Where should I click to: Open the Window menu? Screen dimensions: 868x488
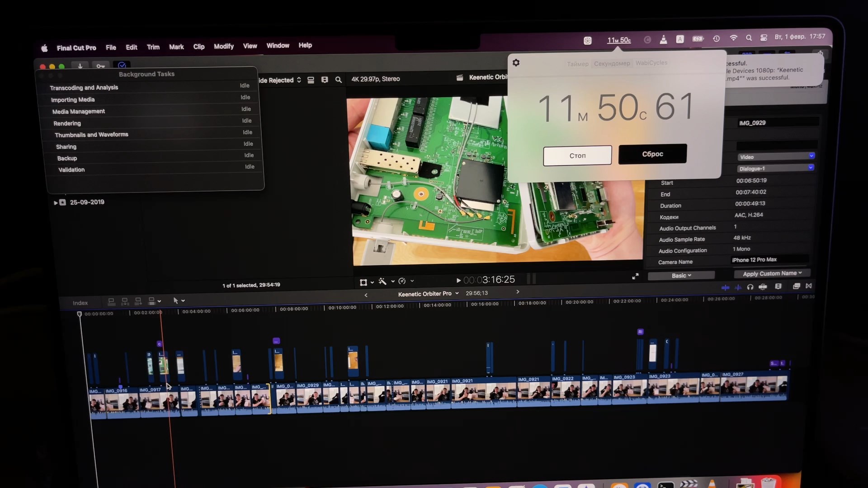click(x=278, y=46)
